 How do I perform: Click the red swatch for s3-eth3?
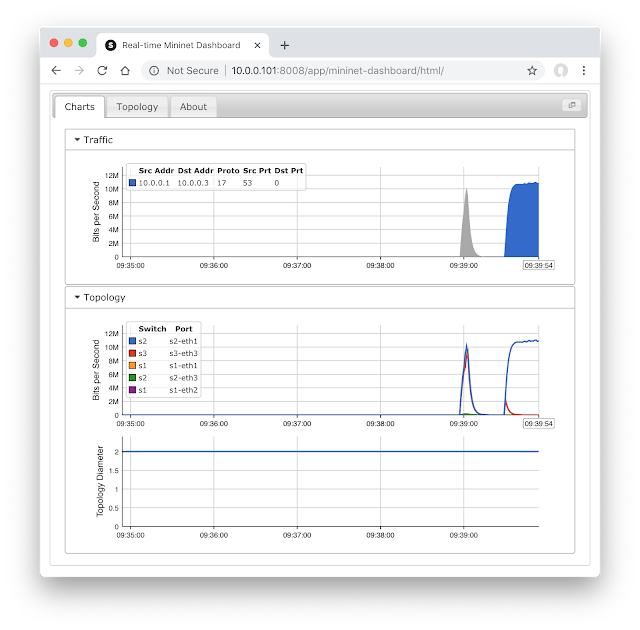point(132,353)
